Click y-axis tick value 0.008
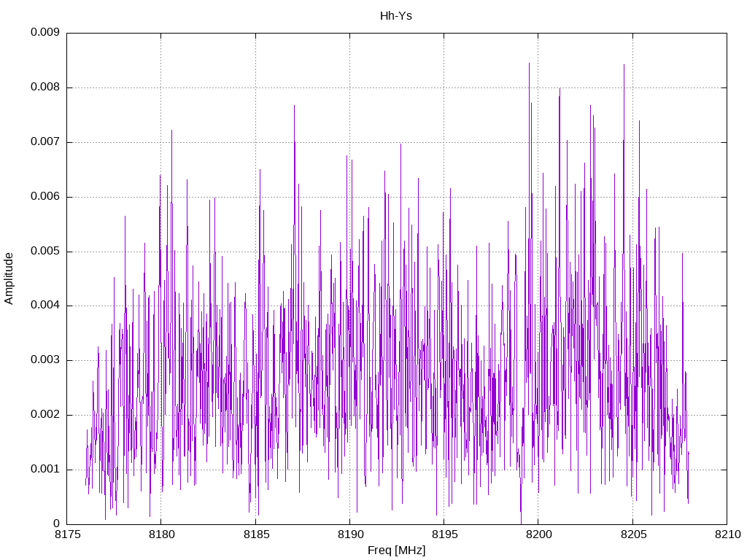The height and width of the screenshot is (560, 747). [x=45, y=87]
